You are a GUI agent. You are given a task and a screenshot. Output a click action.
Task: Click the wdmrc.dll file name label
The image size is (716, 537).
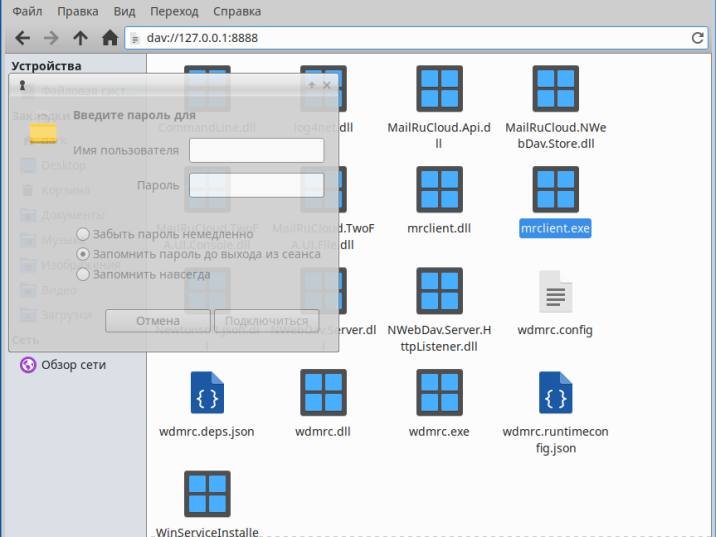click(x=323, y=432)
